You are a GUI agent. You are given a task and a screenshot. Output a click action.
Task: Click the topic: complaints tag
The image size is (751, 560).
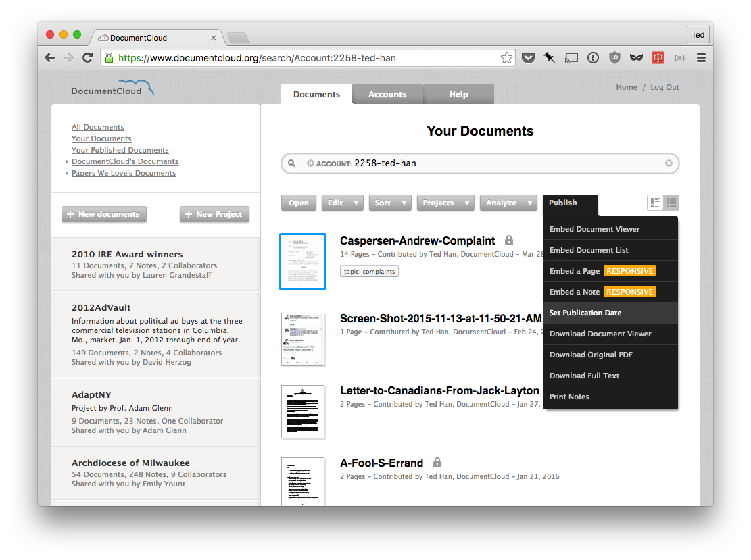pos(369,272)
